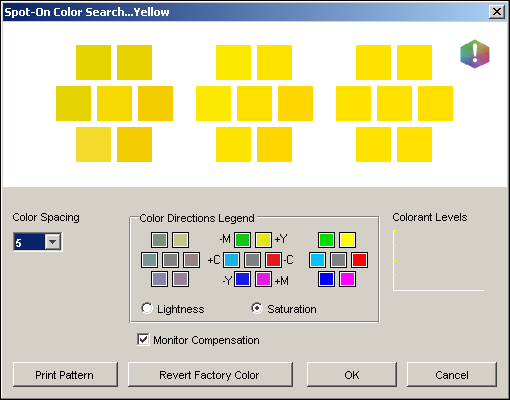Select center patch of the right yellow group
This screenshot has height=400, width=510.
click(394, 103)
